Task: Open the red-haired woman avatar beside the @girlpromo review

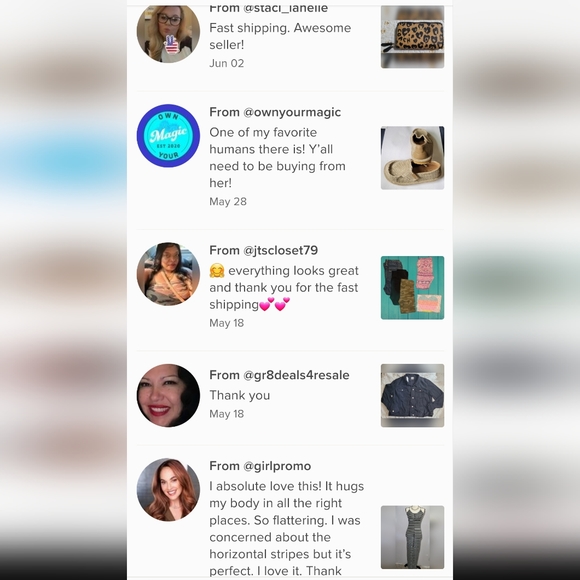Action: tap(168, 490)
